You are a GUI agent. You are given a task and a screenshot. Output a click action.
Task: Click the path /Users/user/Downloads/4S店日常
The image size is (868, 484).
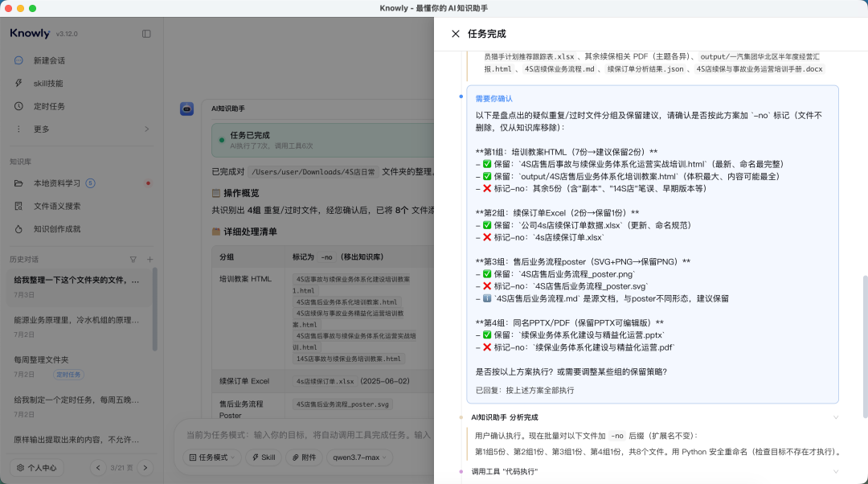pyautogui.click(x=313, y=172)
